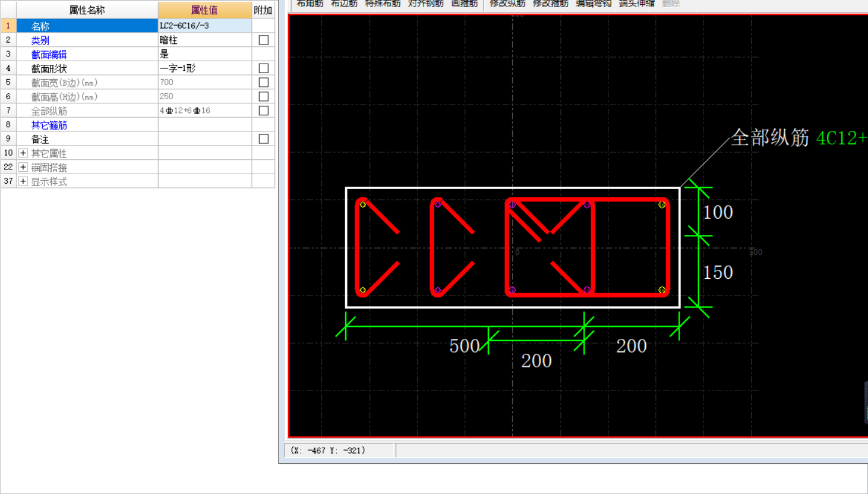Click the 截面编辑 property link
868x494 pixels.
tap(49, 55)
